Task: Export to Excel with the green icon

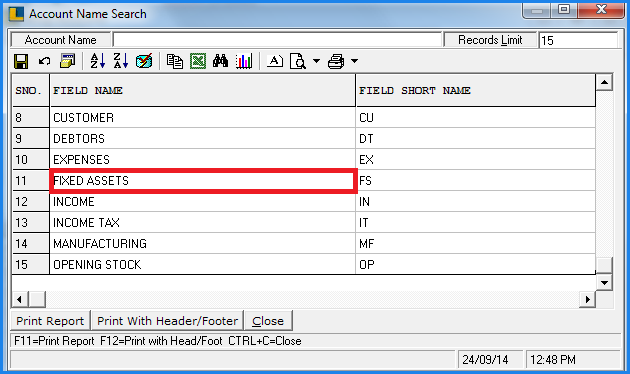Action: 198,61
